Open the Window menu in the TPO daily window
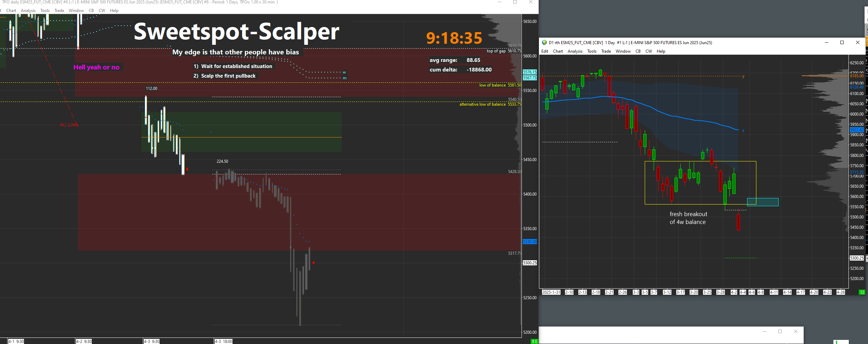 (x=76, y=11)
